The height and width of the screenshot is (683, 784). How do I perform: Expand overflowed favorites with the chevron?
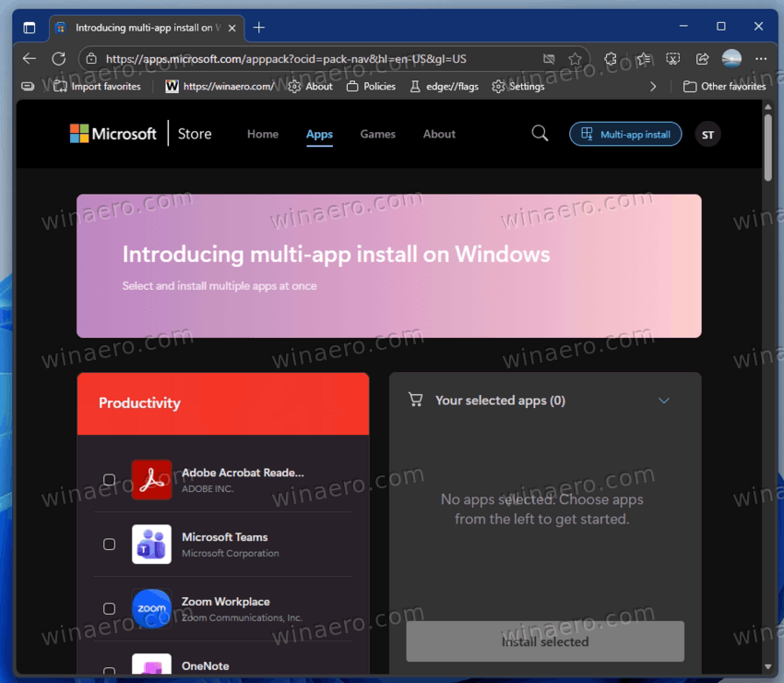pyautogui.click(x=653, y=86)
